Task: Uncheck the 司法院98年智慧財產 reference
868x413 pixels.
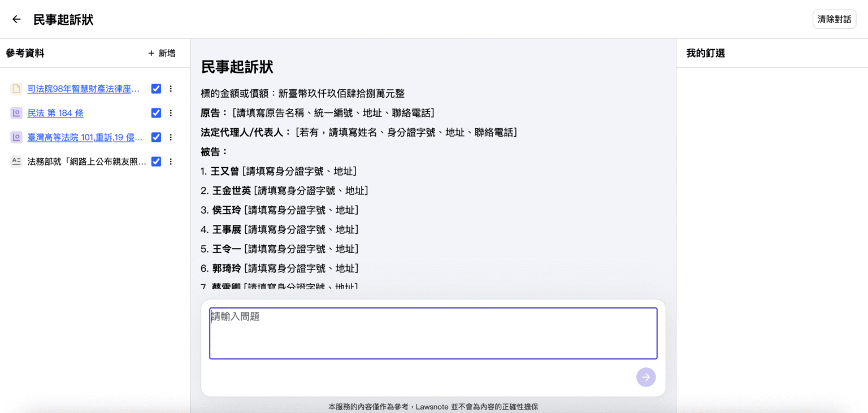Action: pyautogui.click(x=156, y=89)
